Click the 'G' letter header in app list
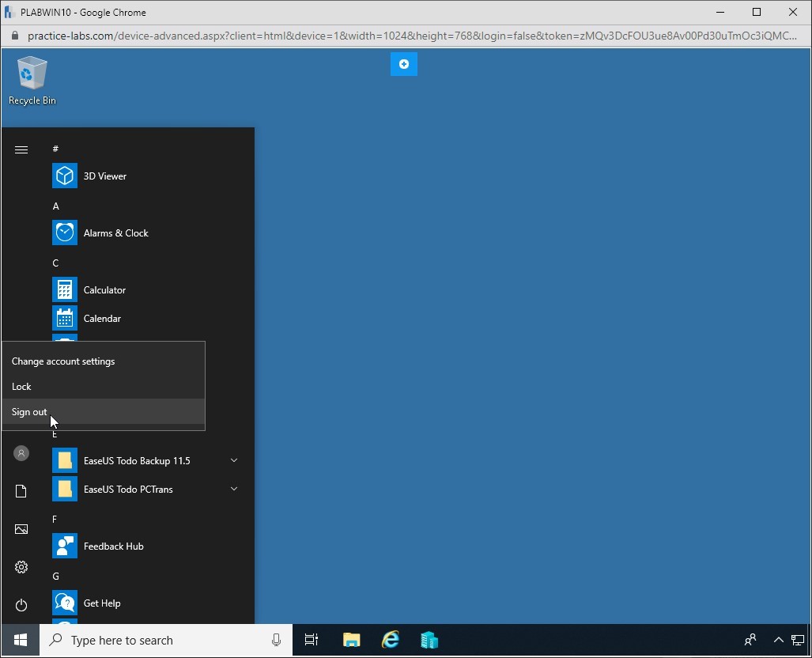Screen dimensions: 812x658 point(56,576)
